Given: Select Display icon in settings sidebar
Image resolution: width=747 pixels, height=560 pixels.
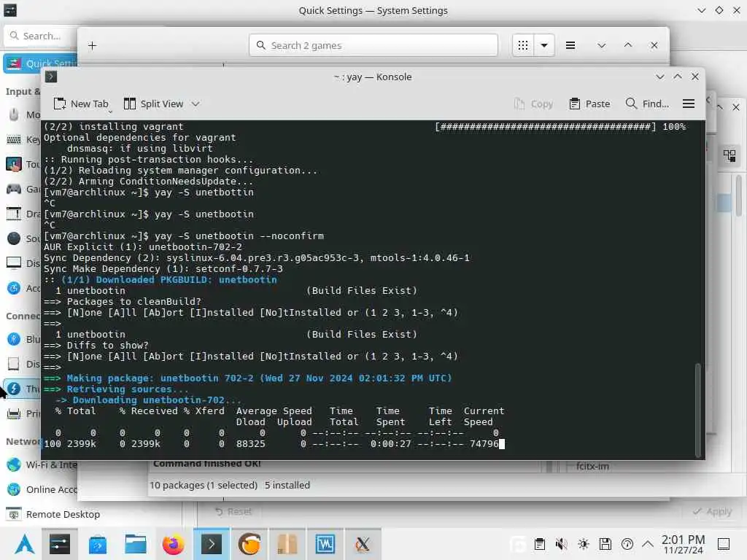Looking at the screenshot, I should pos(14,262).
